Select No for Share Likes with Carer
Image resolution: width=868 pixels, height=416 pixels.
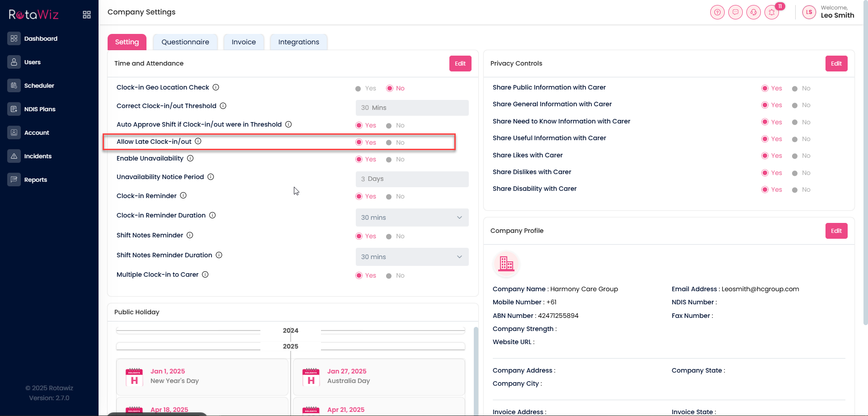click(x=795, y=156)
